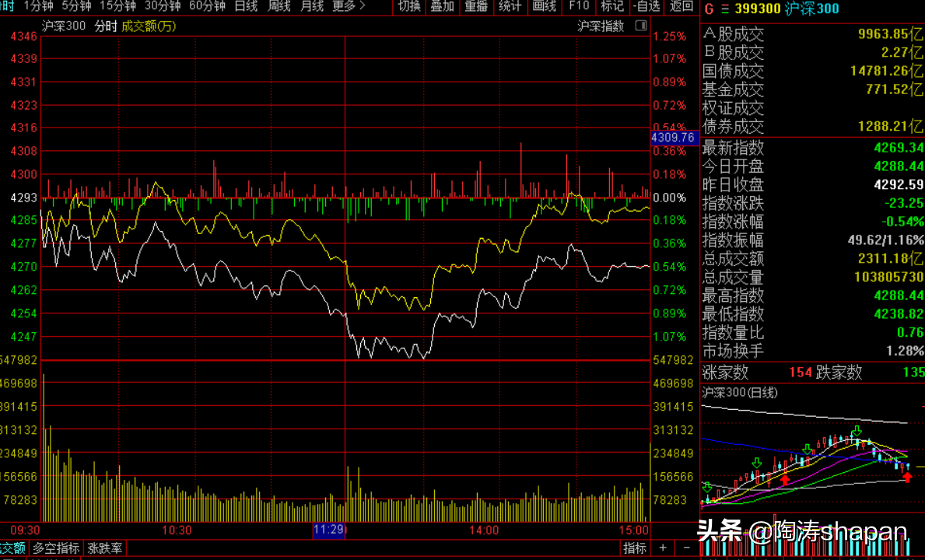
Task: Click the 总成交量 value 103805730
Action: tap(888, 278)
